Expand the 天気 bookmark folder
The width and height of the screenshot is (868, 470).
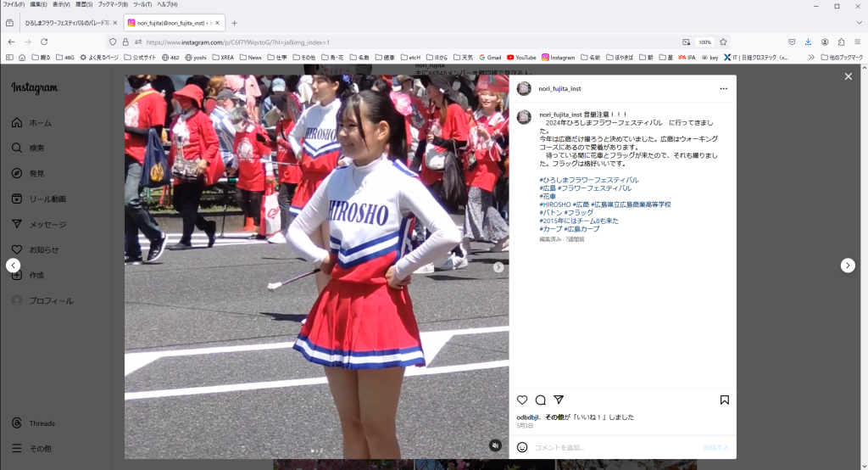pos(463,58)
